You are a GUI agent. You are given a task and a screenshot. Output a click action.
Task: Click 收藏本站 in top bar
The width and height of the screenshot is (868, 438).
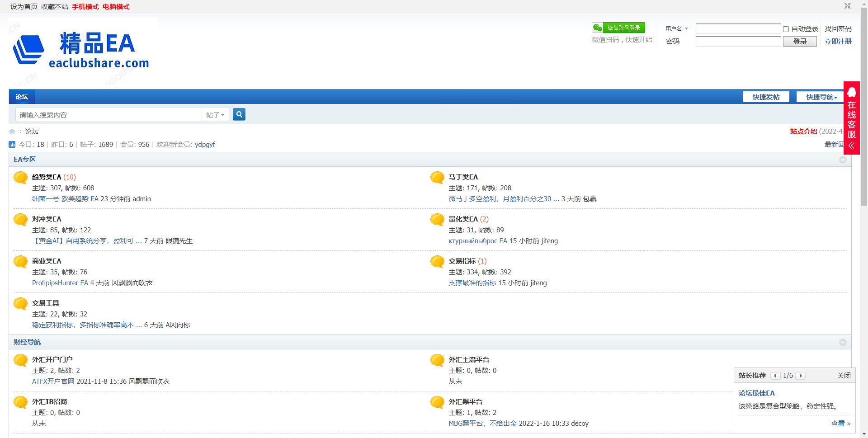point(55,7)
